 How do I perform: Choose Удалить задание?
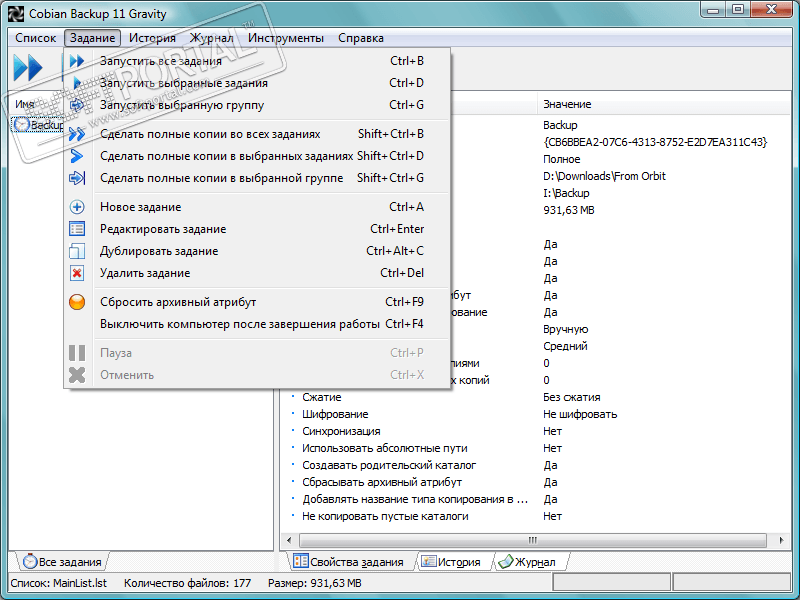[258, 273]
